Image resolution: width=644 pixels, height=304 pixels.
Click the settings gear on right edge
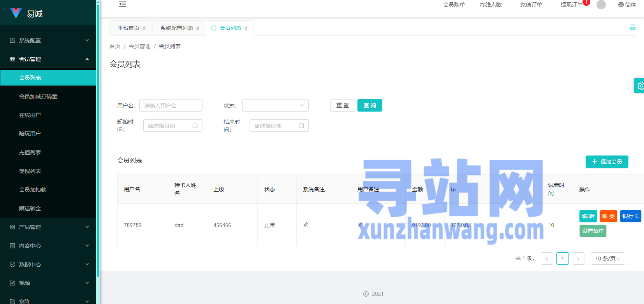(x=640, y=86)
